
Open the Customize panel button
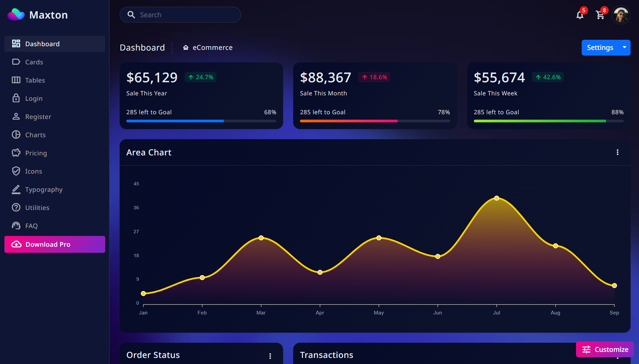tap(605, 350)
